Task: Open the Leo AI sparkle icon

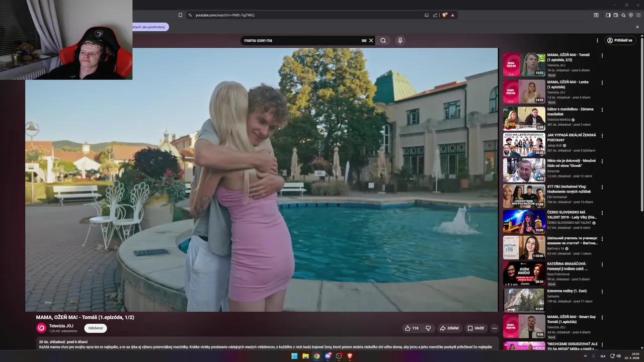Action: 623,15
